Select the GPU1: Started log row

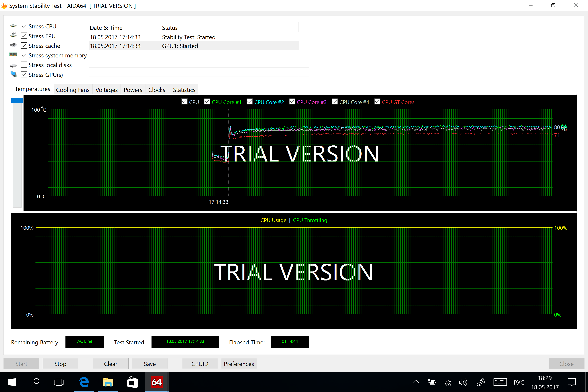click(194, 46)
